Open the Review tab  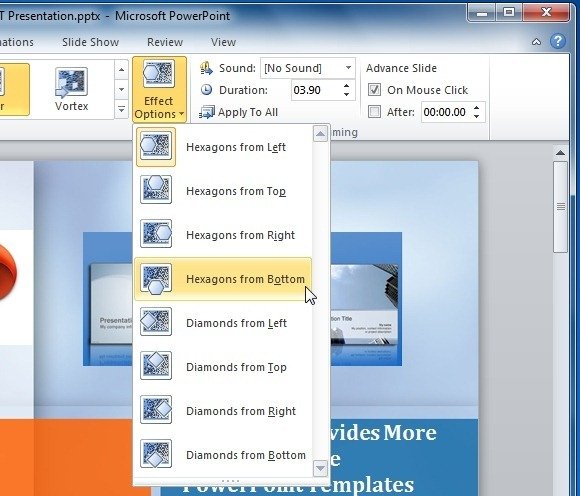tap(165, 42)
